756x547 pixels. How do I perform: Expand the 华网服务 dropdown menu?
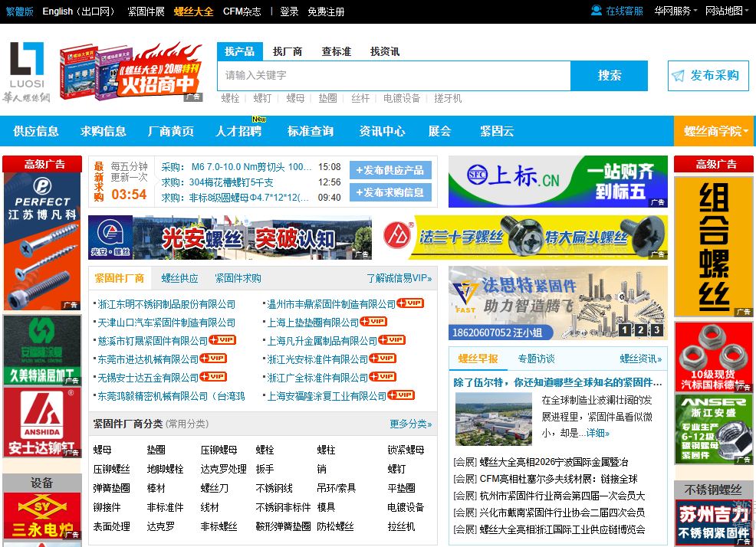tap(675, 11)
